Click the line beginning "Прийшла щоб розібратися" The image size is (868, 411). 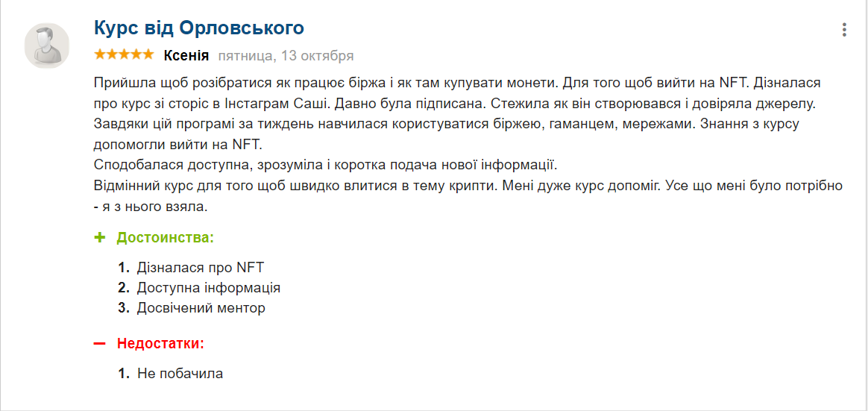pos(457,82)
